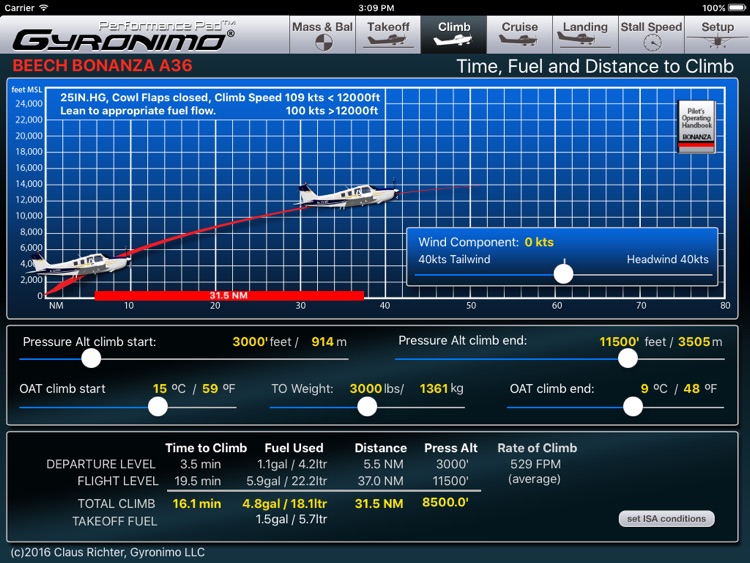Click the OAT climb end slider knob
This screenshot has height=563, width=750.
633,407
